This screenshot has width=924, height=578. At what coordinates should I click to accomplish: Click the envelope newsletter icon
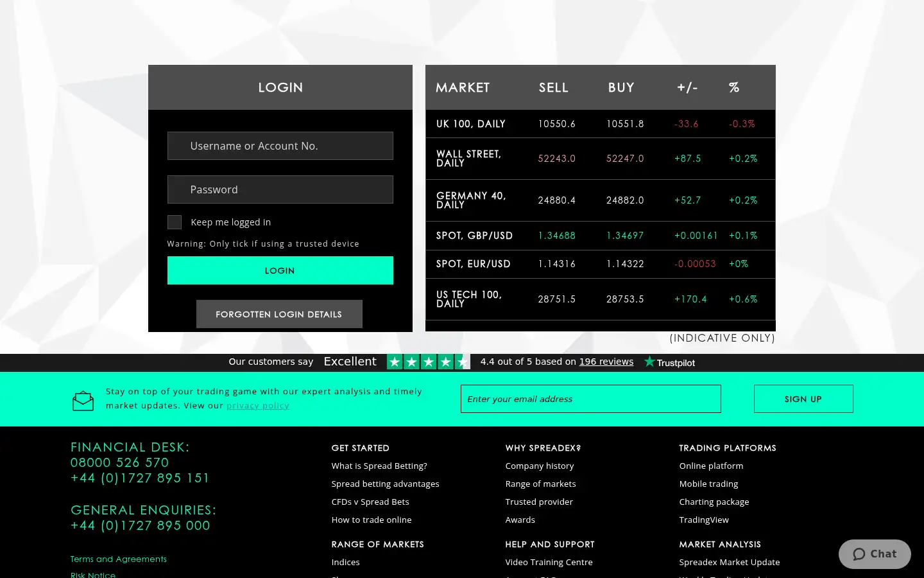coord(83,401)
